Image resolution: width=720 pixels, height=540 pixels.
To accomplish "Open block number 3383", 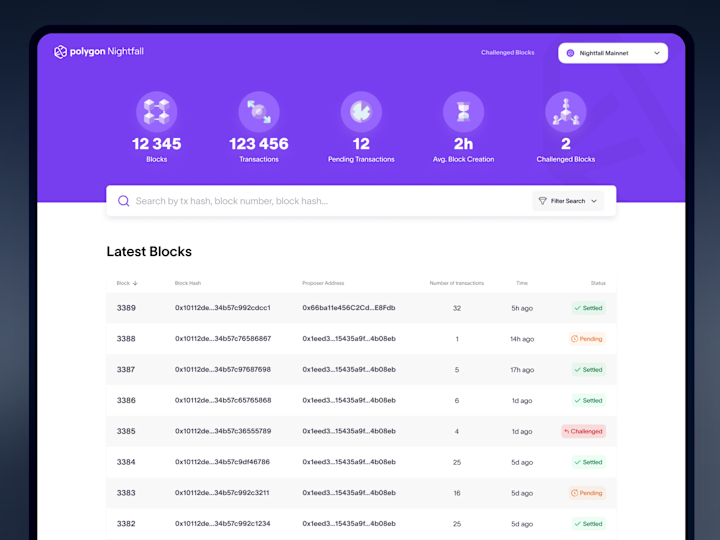I will point(126,493).
